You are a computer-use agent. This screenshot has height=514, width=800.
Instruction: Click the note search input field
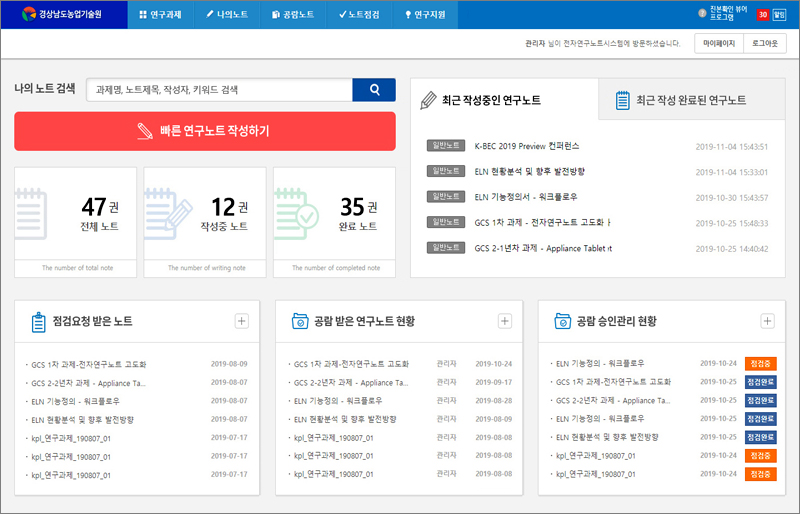point(219,90)
